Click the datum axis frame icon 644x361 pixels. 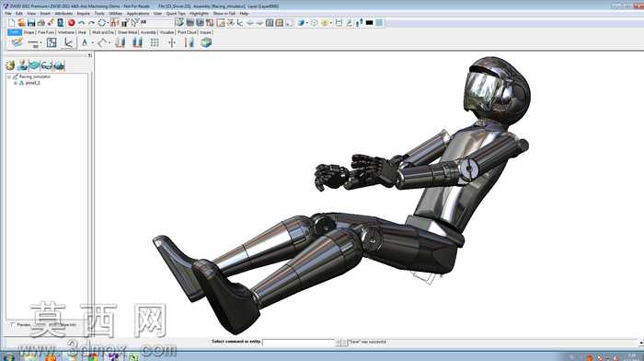coord(68,42)
